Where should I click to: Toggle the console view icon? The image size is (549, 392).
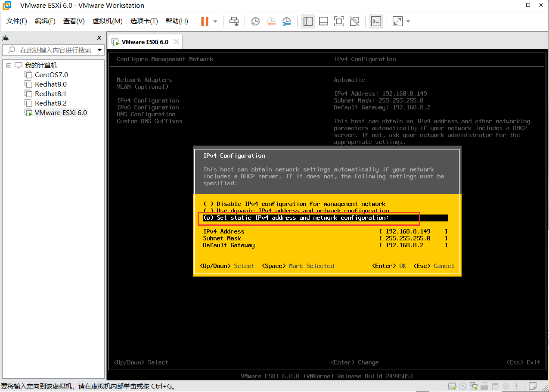[376, 21]
